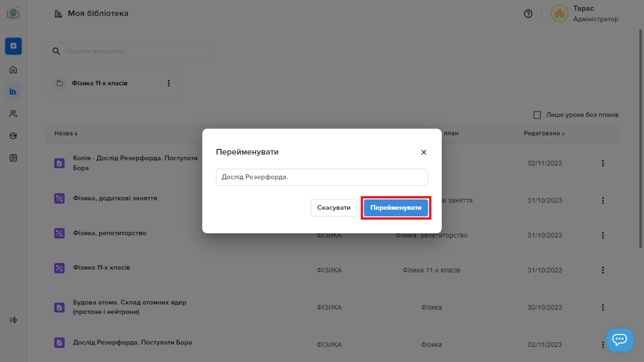
Task: Click the Моя бібліотека header icon
Action: (58, 14)
